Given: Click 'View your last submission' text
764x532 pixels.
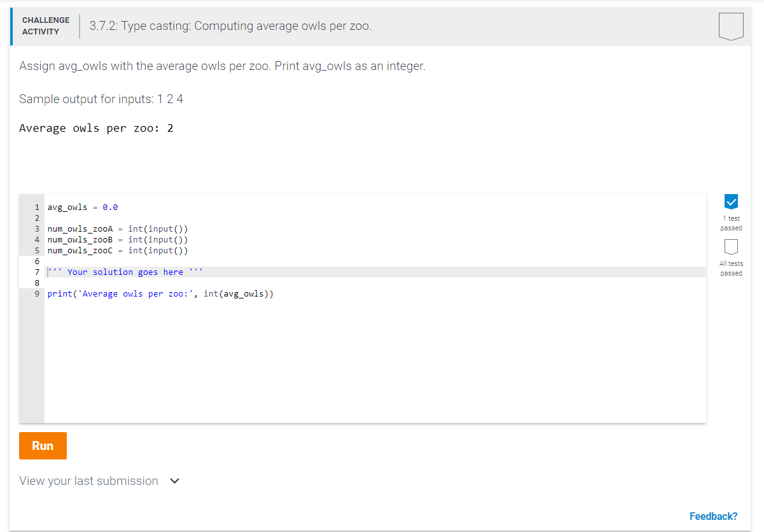Looking at the screenshot, I should pyautogui.click(x=88, y=481).
